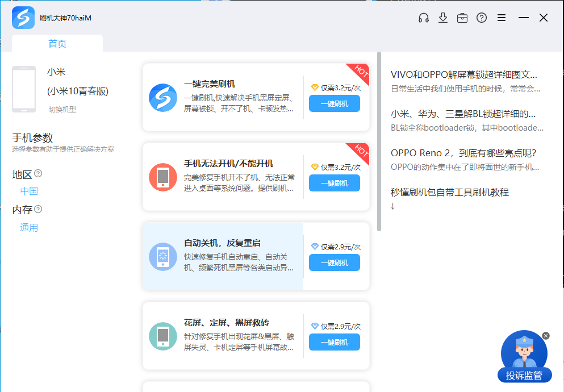
Task: Select the 自动关机，反复重启 card title
Action: point(222,243)
